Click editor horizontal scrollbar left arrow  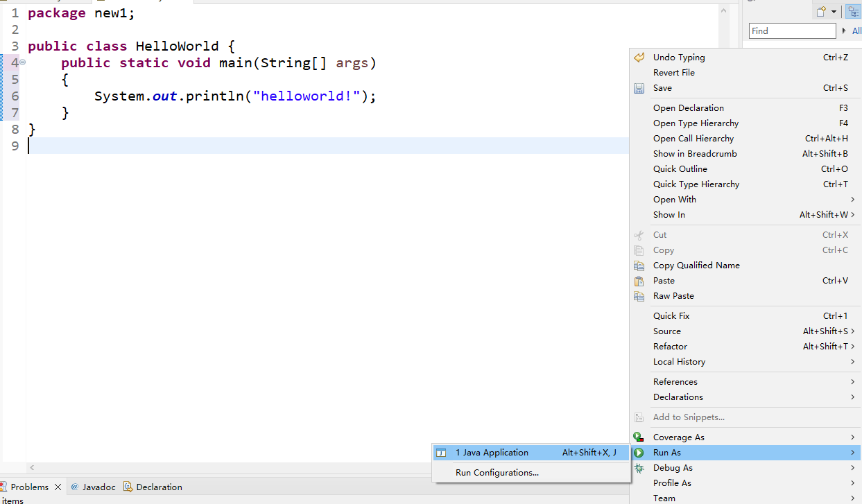point(32,468)
